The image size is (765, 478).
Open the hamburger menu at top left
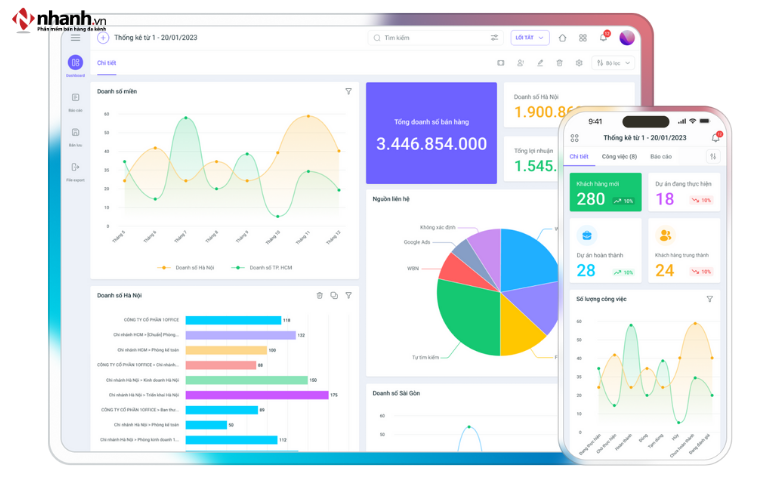click(75, 38)
